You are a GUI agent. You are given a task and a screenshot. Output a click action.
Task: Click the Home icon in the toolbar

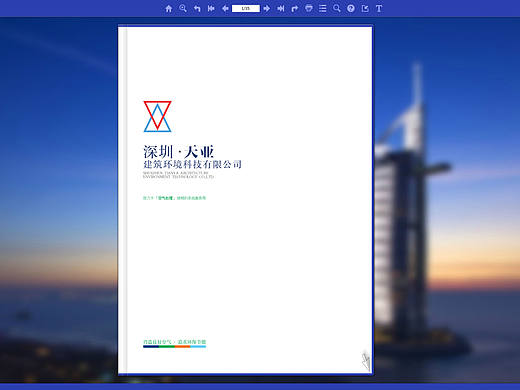click(x=169, y=9)
